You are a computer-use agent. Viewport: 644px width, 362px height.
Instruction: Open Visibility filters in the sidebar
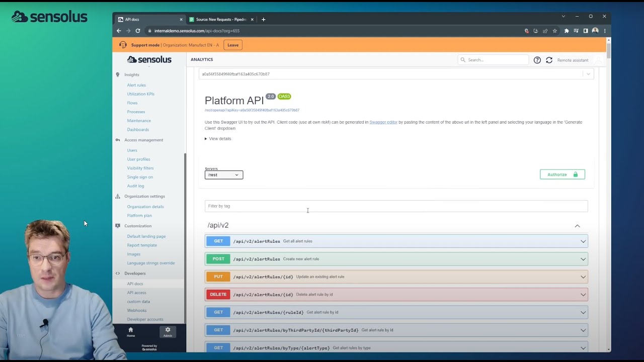pyautogui.click(x=140, y=168)
